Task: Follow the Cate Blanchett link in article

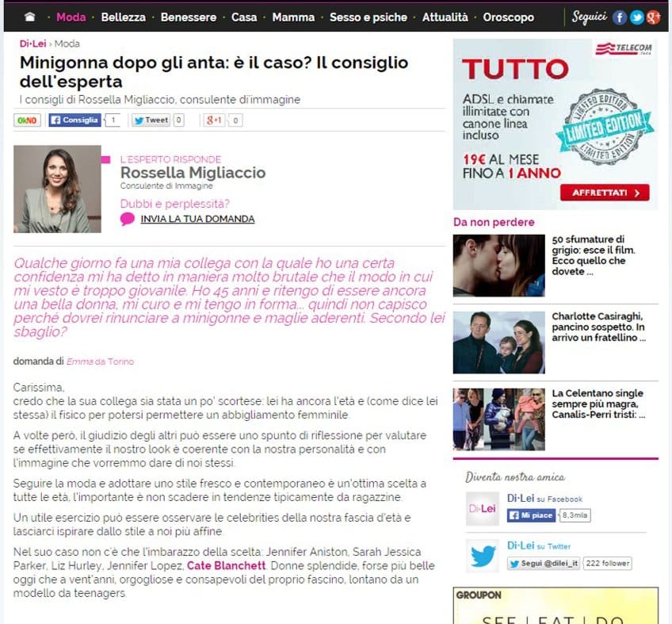Action: pos(221,566)
